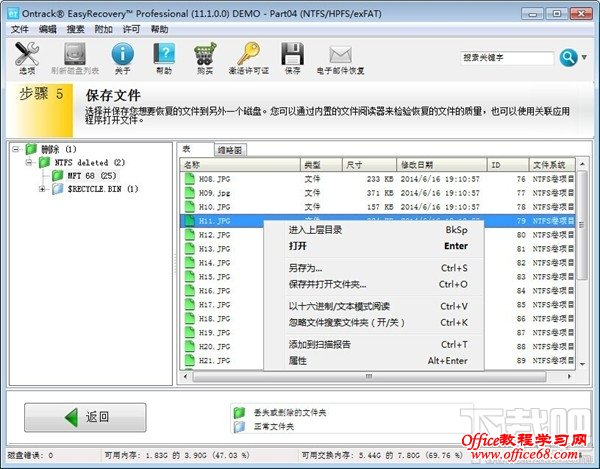Open the dropdown arrow beside search button

584,57
